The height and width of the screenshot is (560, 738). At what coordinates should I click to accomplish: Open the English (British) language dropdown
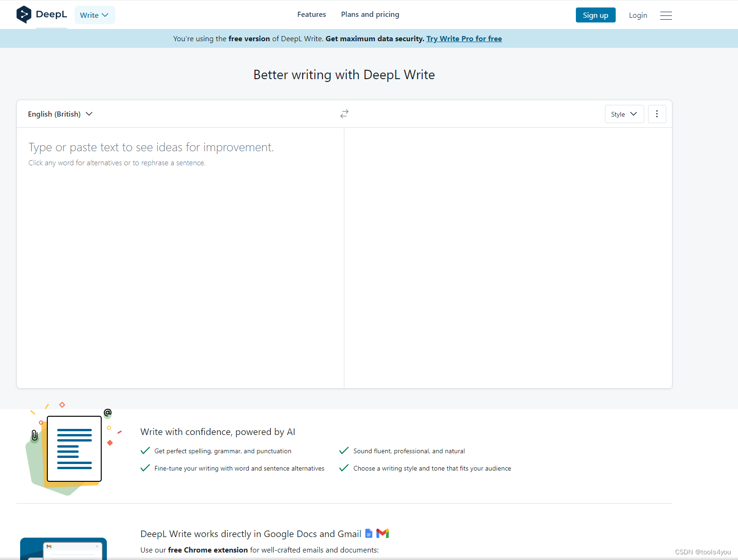point(60,114)
